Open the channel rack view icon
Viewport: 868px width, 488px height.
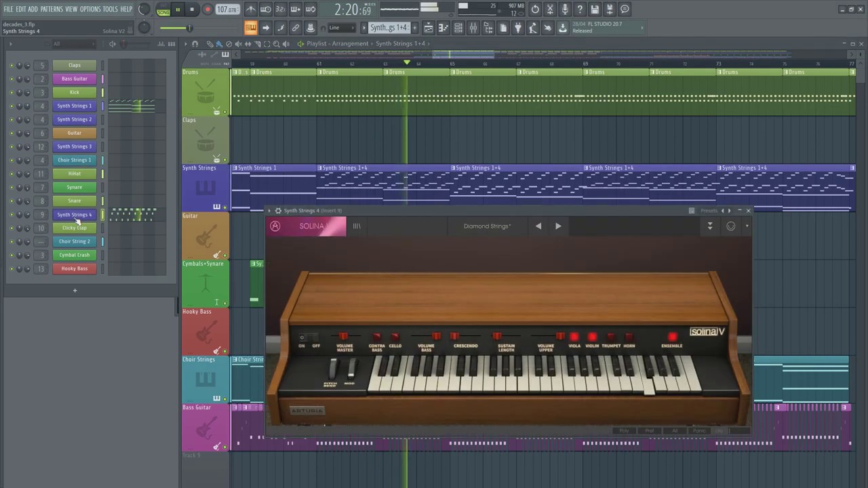pos(458,28)
